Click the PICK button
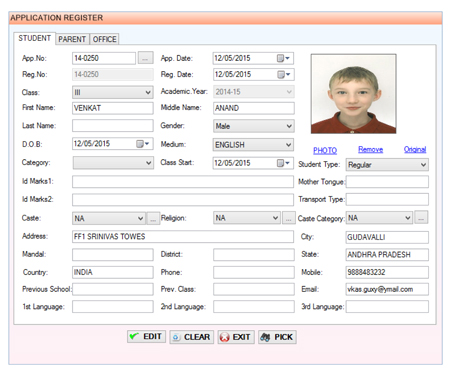The width and height of the screenshot is (454, 376). [277, 337]
